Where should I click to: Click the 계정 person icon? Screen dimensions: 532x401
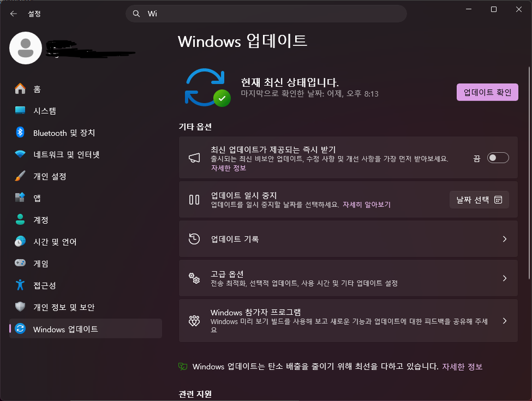click(x=20, y=219)
